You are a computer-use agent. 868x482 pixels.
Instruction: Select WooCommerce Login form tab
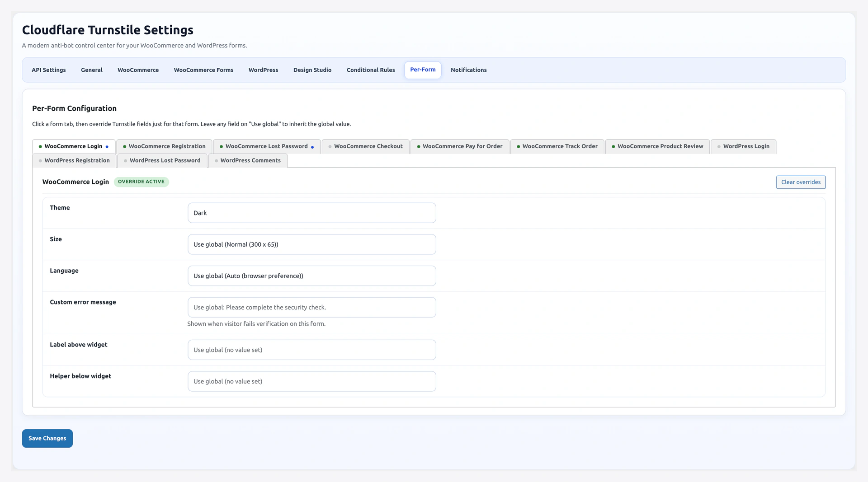point(74,146)
